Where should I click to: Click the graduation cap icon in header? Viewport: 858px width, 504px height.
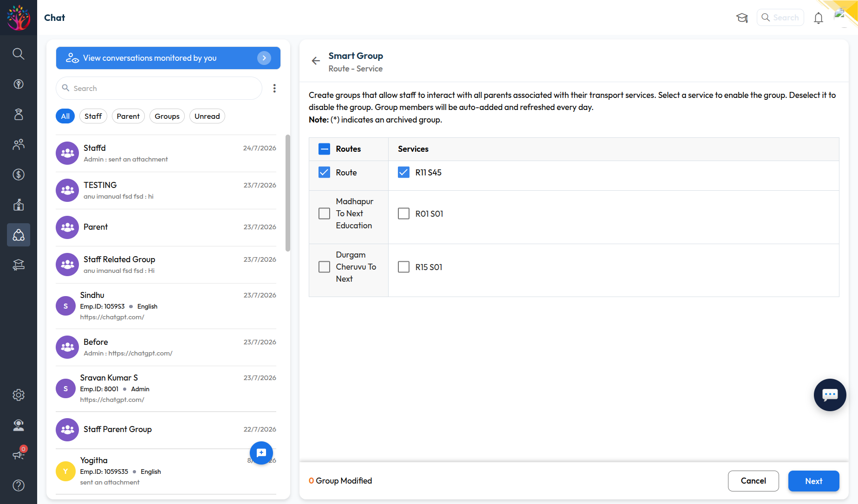742,18
